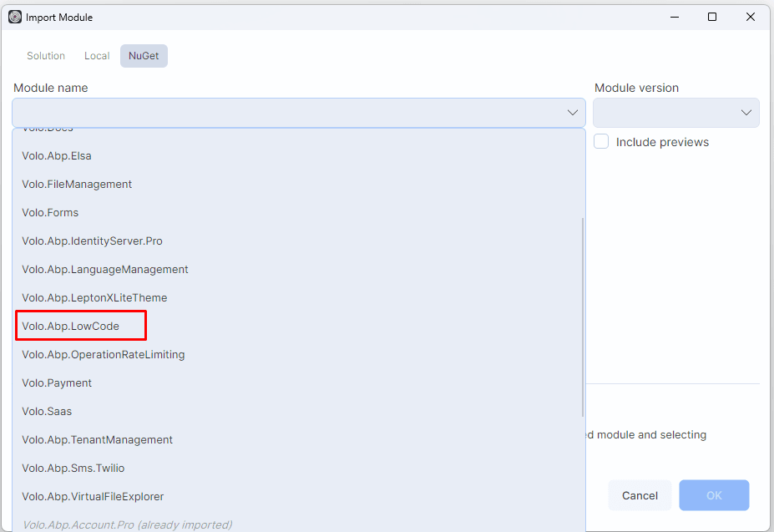Choose Volo.FileManagement from the list
The image size is (774, 532).
299,185
